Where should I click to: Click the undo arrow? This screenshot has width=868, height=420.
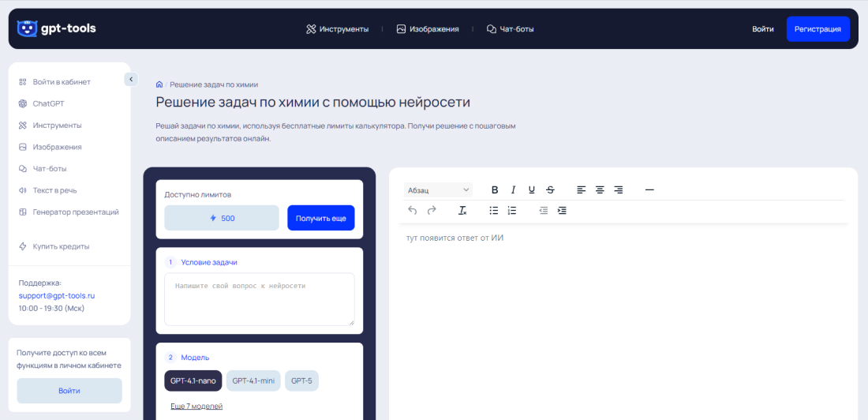pyautogui.click(x=413, y=210)
